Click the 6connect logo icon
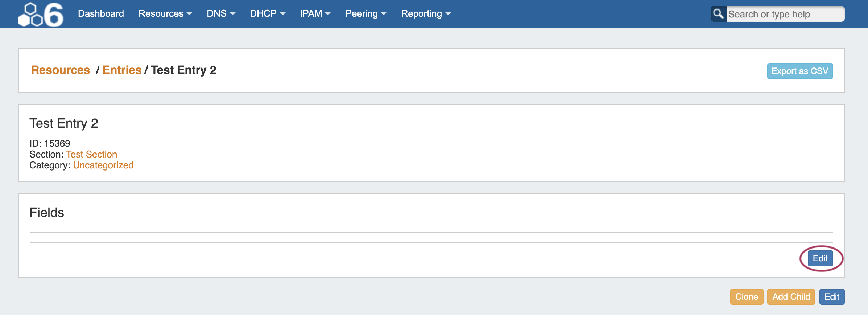 (41, 15)
